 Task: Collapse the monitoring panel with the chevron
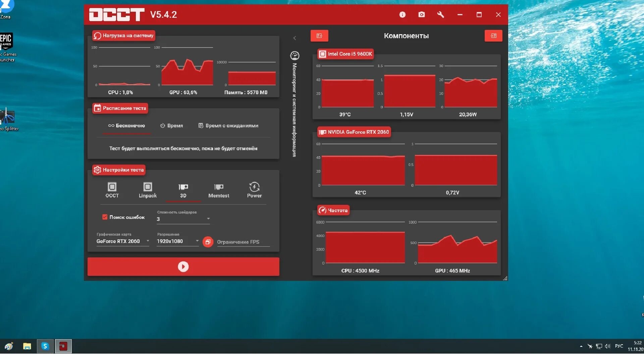[294, 38]
